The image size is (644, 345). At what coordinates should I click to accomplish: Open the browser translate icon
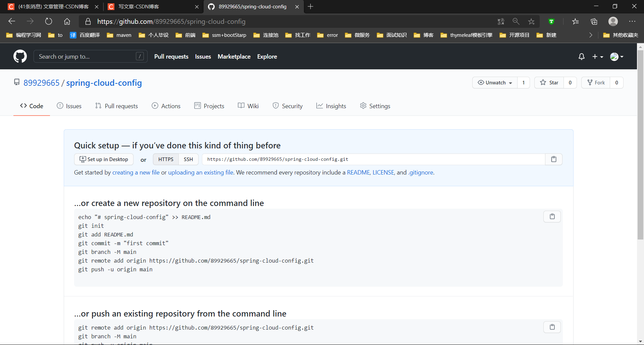click(501, 21)
